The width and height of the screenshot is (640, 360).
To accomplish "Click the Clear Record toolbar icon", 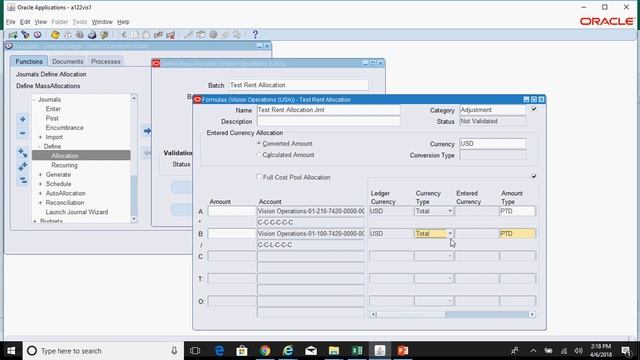I will tap(158, 35).
